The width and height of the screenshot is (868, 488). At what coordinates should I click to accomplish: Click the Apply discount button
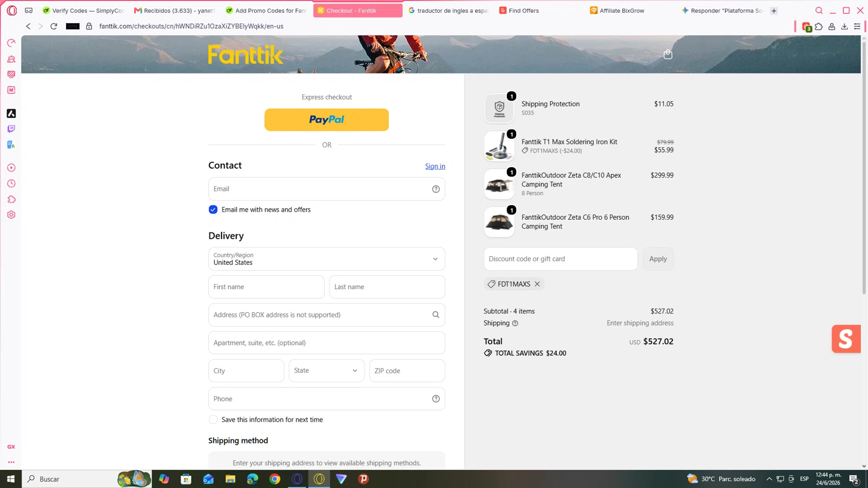658,259
